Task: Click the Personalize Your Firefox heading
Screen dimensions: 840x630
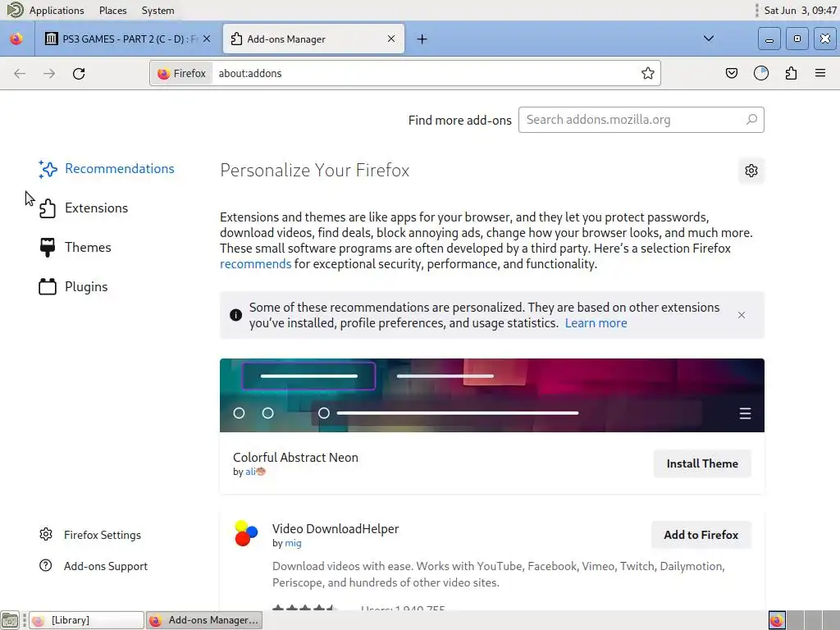Action: (314, 171)
